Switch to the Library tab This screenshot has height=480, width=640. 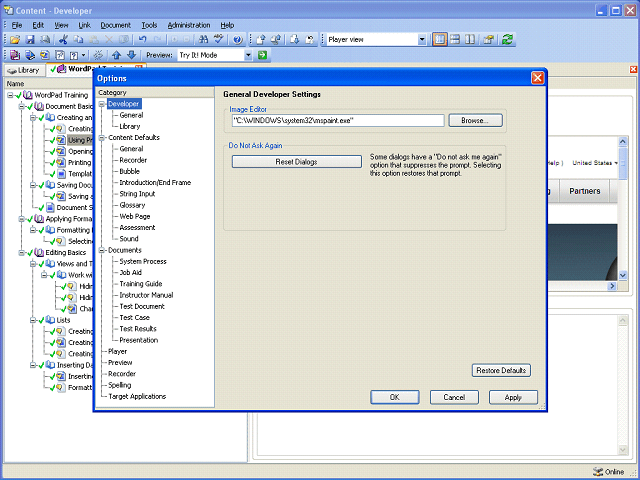pyautogui.click(x=24, y=70)
